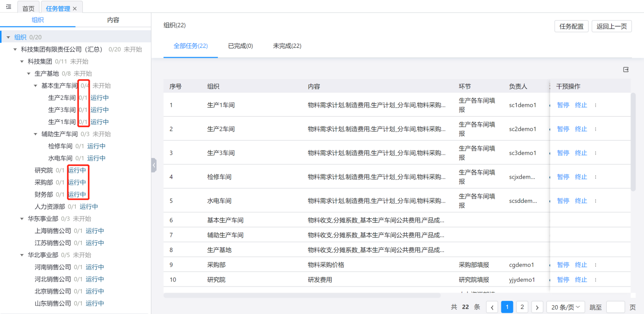Viewport: 644px width, 314px height.
Task: Click the 跳至 page number input field
Action: 615,307
